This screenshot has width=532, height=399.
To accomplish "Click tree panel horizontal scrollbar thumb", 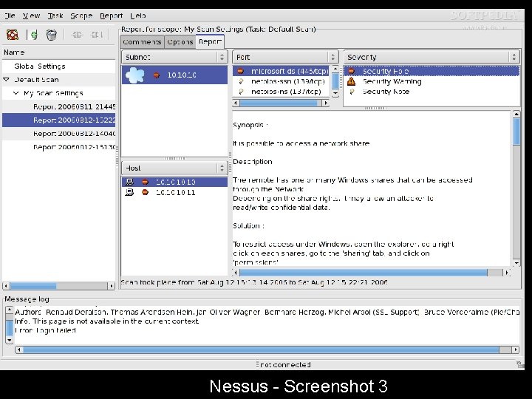I will pyautogui.click(x=33, y=286).
